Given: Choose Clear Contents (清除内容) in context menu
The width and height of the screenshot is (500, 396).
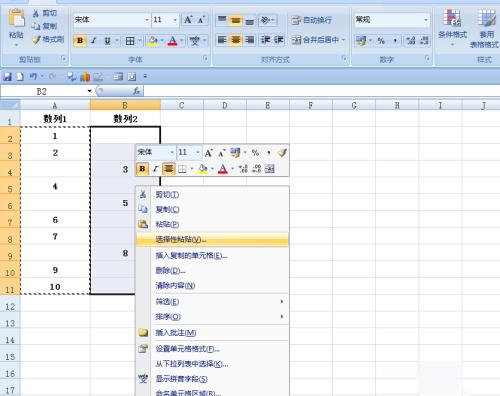Looking at the screenshot, I should click(212, 285).
